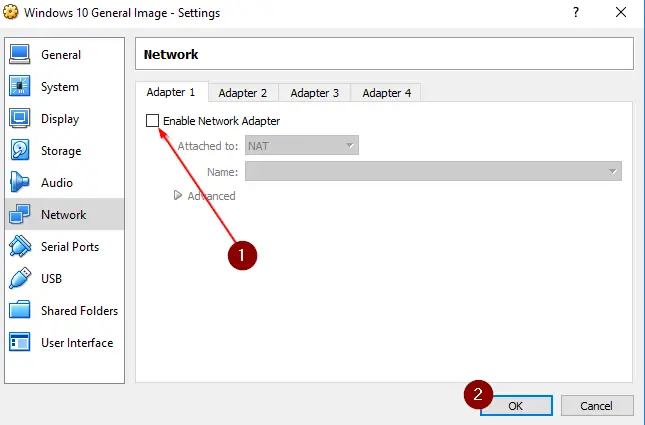Viewport: 645px width, 425px height.
Task: Click the Storage disk icon
Action: [x=19, y=150]
